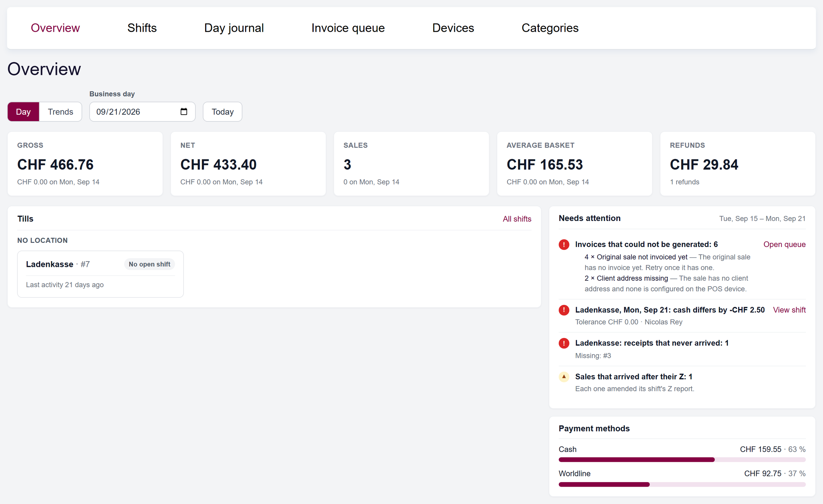
Task: Click the yellow warning triangle for sales after Z
Action: coord(564,377)
